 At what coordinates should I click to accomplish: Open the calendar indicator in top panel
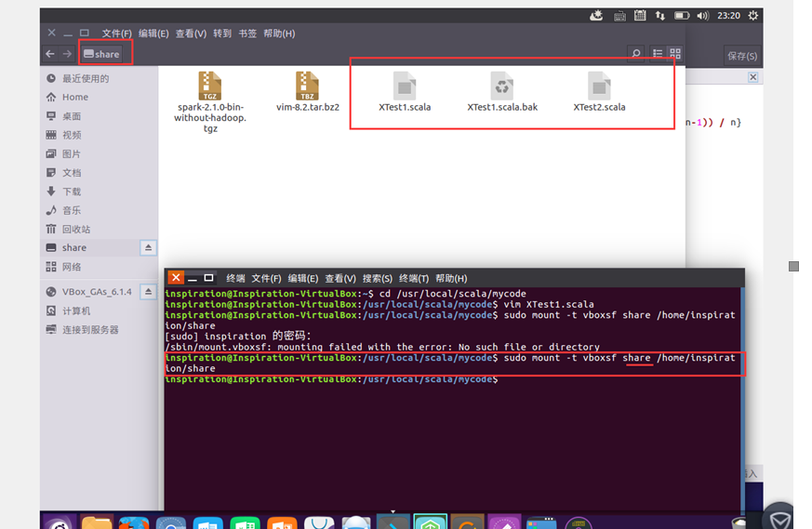[x=640, y=16]
